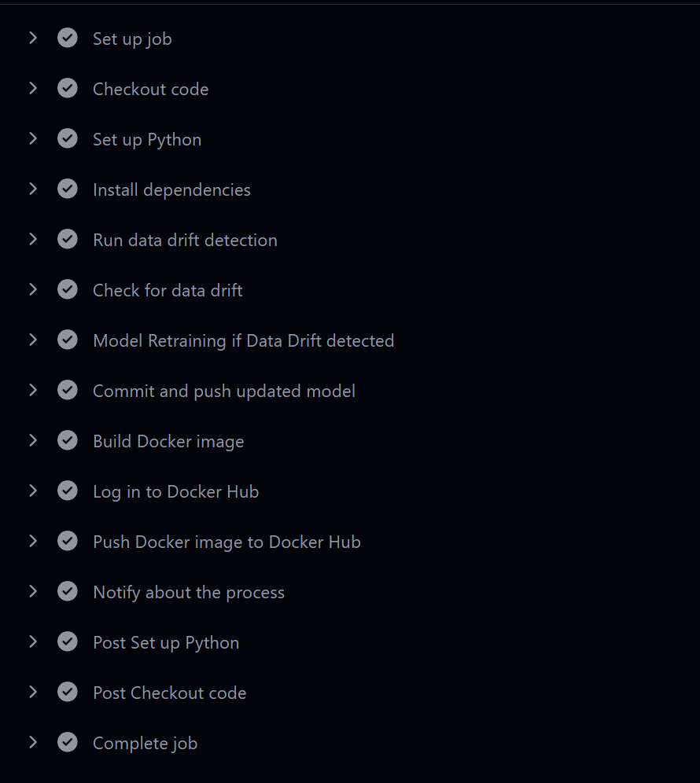Click the checkmark icon beside Checkout code
The height and width of the screenshot is (783, 700).
point(68,88)
